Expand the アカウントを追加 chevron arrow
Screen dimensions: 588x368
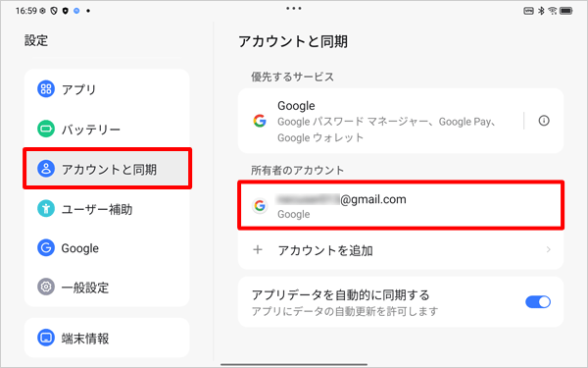click(x=548, y=249)
